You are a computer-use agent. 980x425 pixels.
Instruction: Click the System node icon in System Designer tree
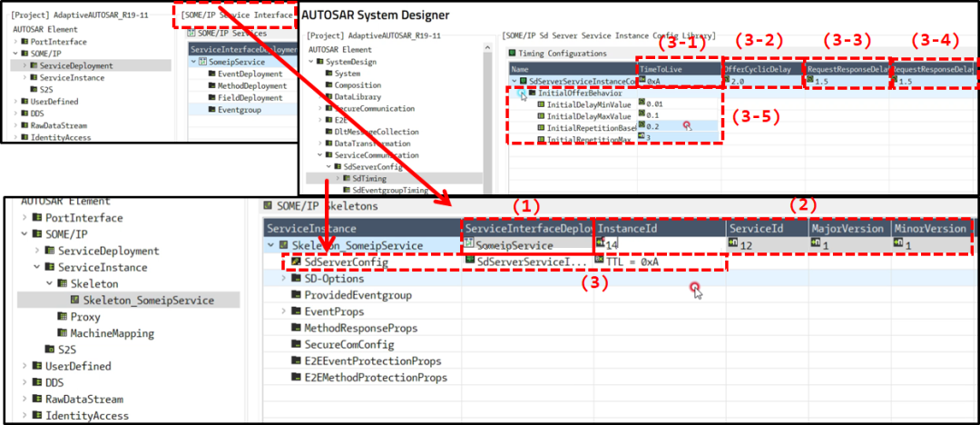[328, 74]
